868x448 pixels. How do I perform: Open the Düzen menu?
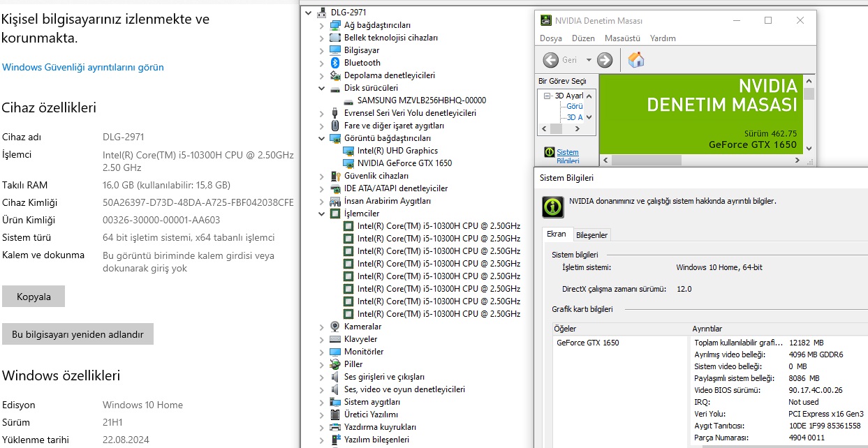click(583, 38)
